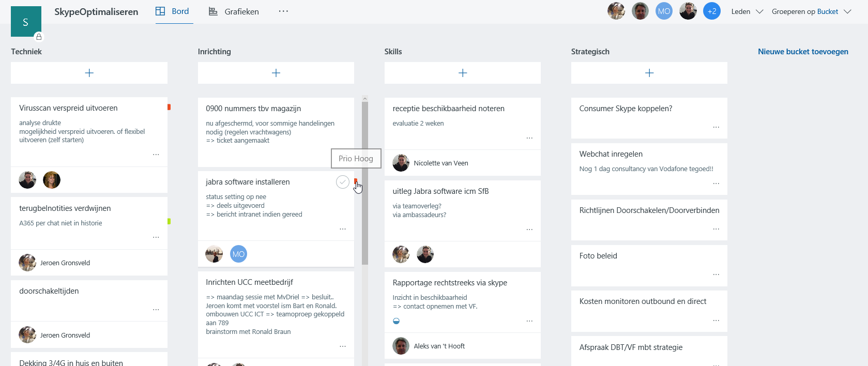868x366 pixels.
Task: Open the Groeperen op Bucket dropdown
Action: (x=811, y=11)
